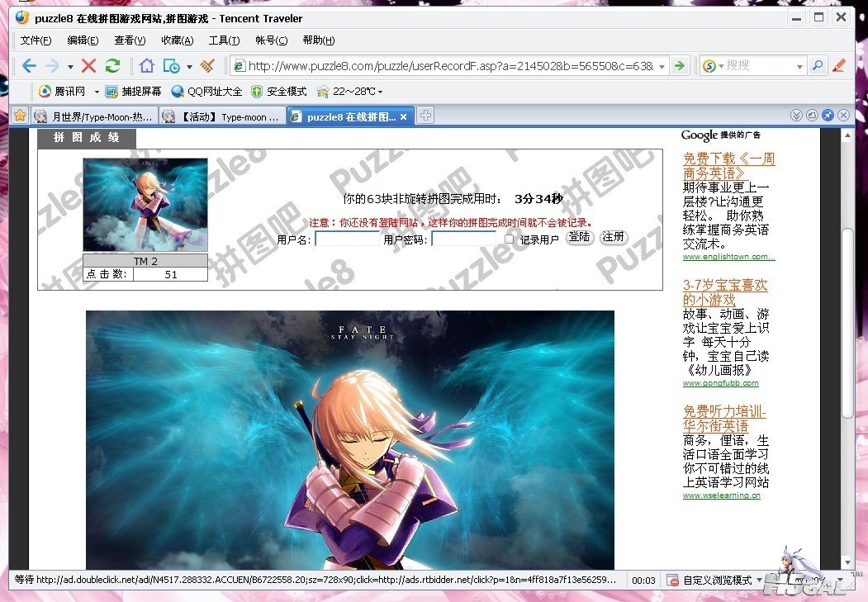Open the 3-7岁宝宝喜欢的小游戏 ad link
868x602 pixels.
(x=725, y=292)
